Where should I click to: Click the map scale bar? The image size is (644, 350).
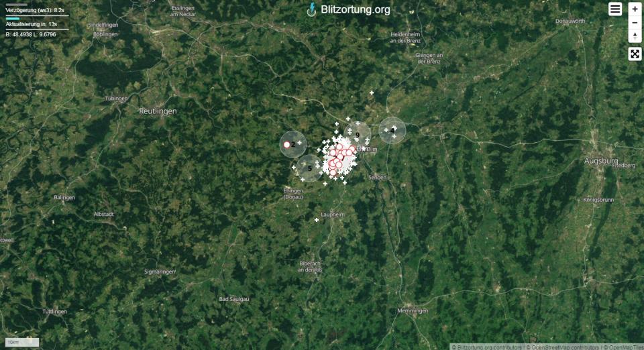pos(22,342)
